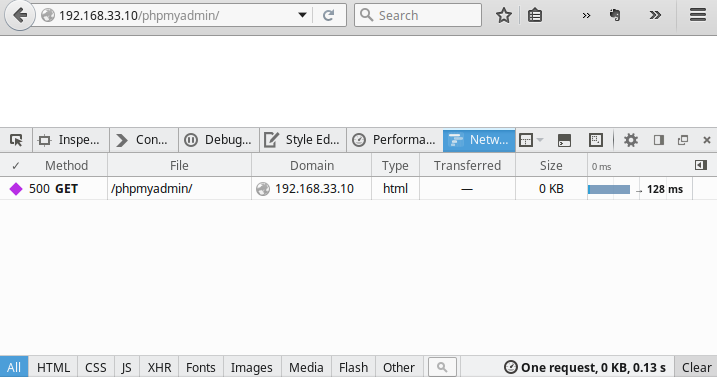Filter requests by HTML
Screen dimensions: 717x377
53,367
